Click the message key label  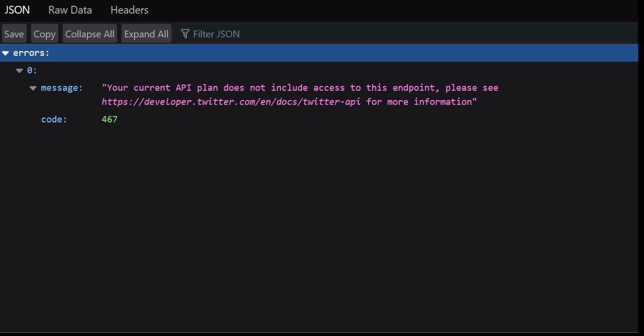point(62,87)
